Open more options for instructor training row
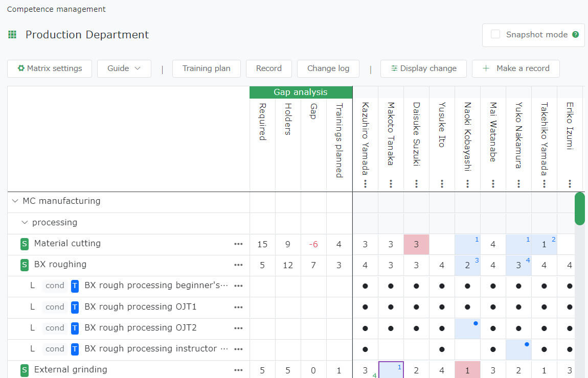 (238, 349)
